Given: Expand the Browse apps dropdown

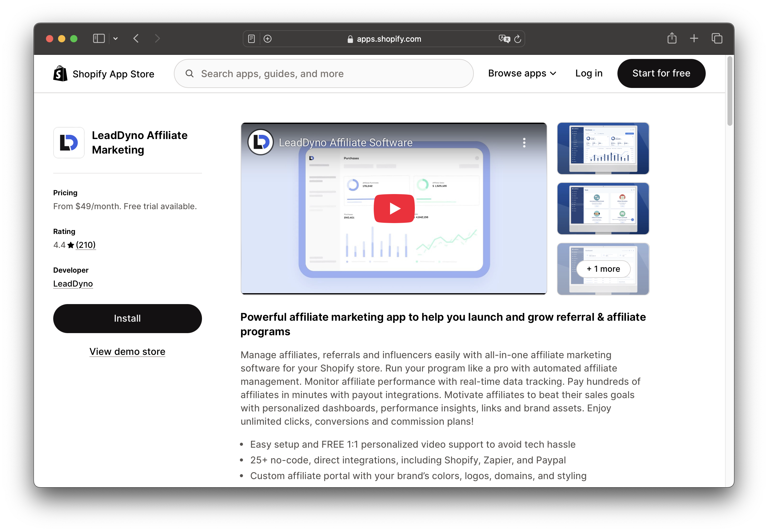Looking at the screenshot, I should (522, 73).
